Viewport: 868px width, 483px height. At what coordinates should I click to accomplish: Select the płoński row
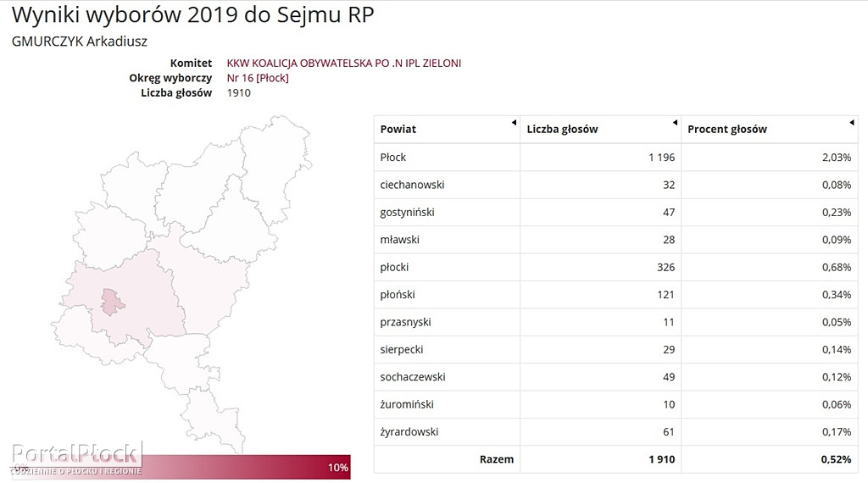point(615,294)
